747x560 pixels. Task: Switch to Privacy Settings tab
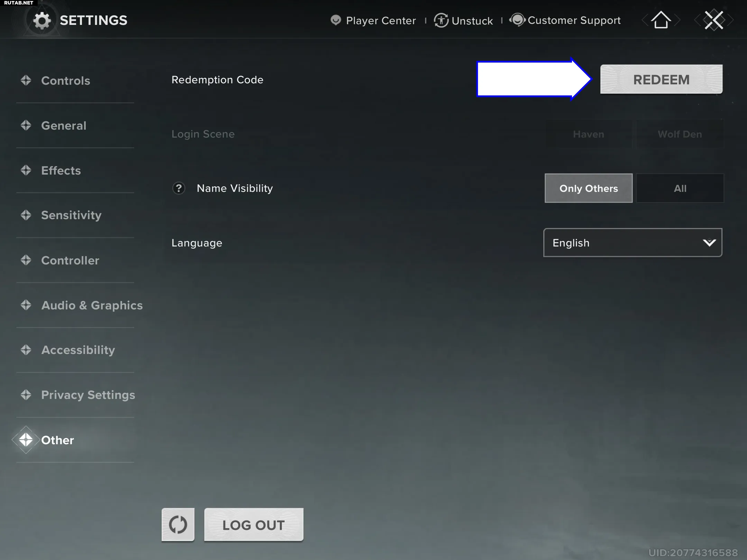88,395
